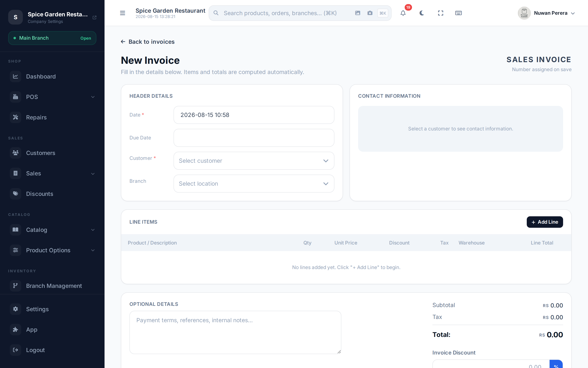Open the notifications bell
Viewport: 588px width, 368px height.
coord(403,13)
